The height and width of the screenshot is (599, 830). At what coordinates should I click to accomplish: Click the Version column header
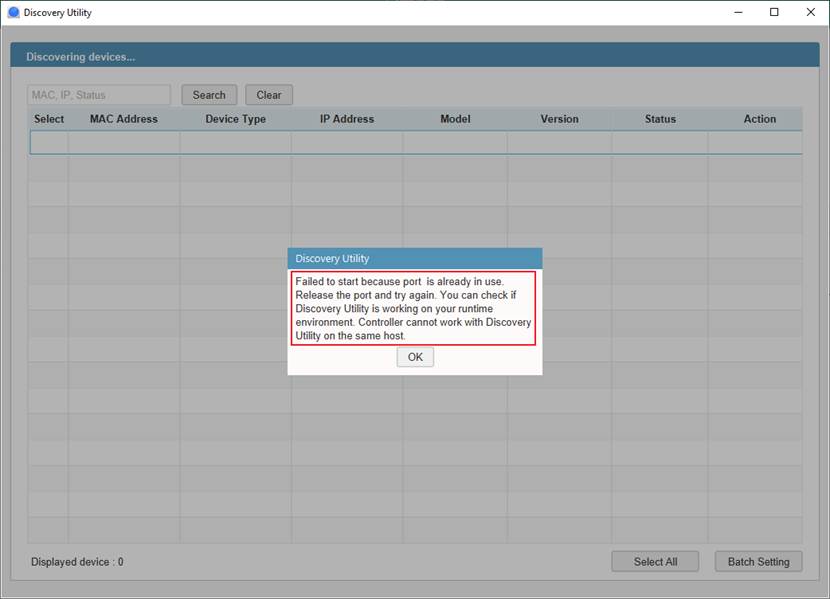click(x=559, y=119)
